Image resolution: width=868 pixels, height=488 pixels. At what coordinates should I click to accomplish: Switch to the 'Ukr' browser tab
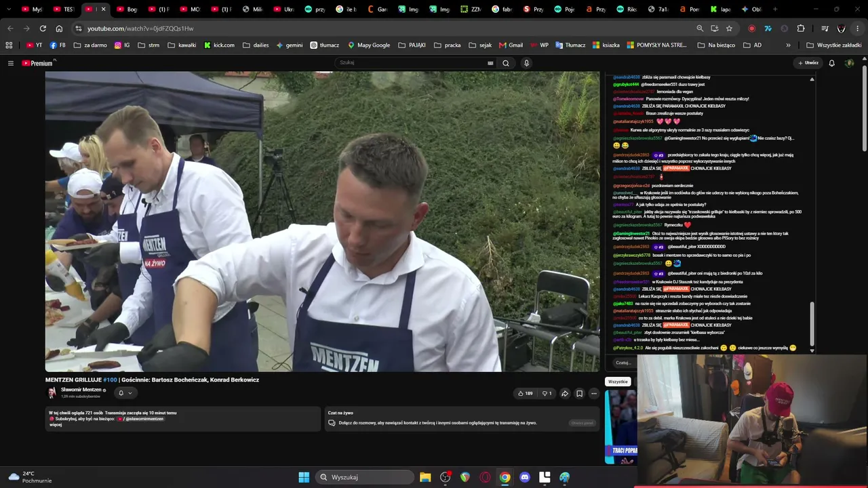pyautogui.click(x=283, y=9)
